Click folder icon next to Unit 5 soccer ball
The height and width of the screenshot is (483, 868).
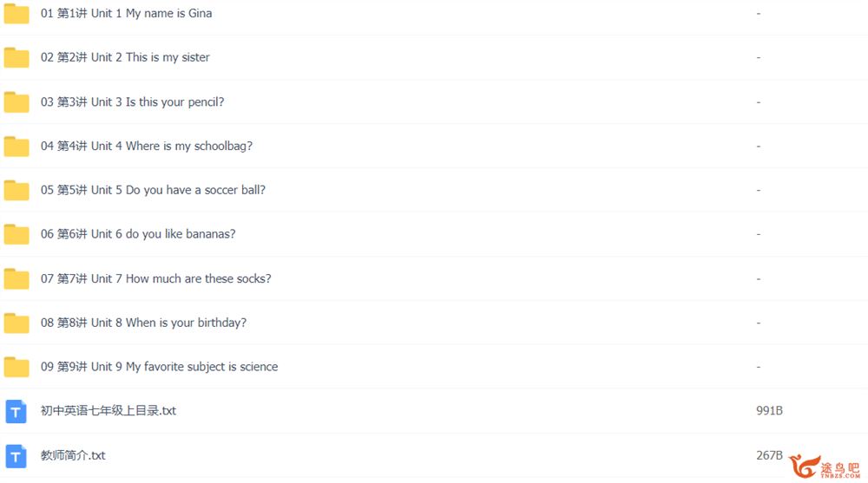(x=16, y=190)
